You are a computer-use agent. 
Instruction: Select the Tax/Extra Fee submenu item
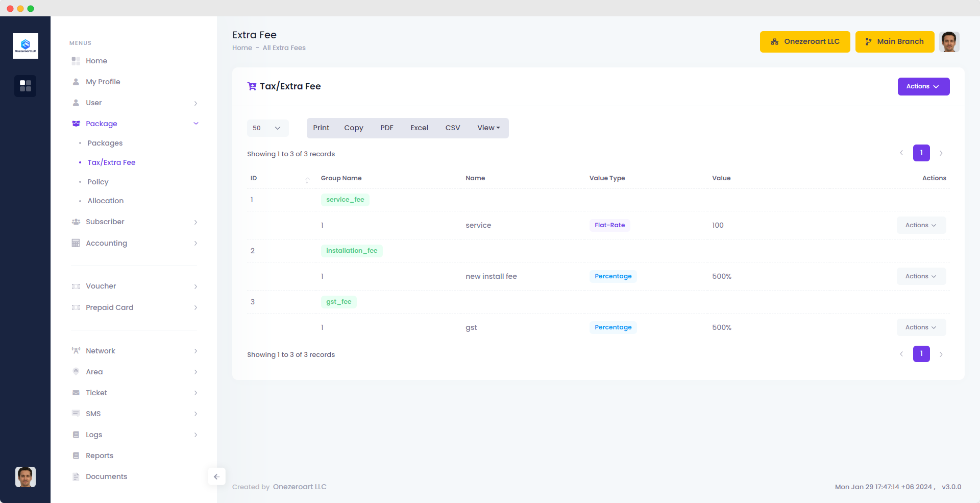pos(111,162)
